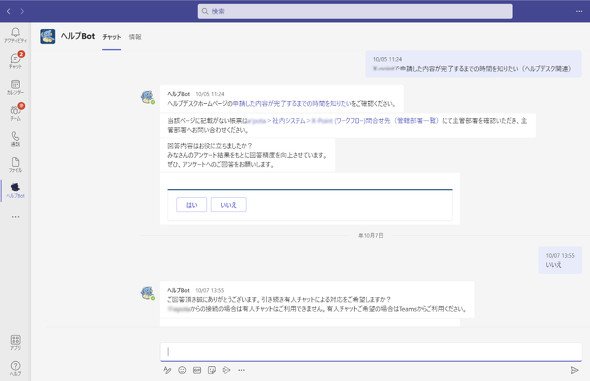Open settings and more menu top right
The width and height of the screenshot is (590, 381).
point(579,11)
